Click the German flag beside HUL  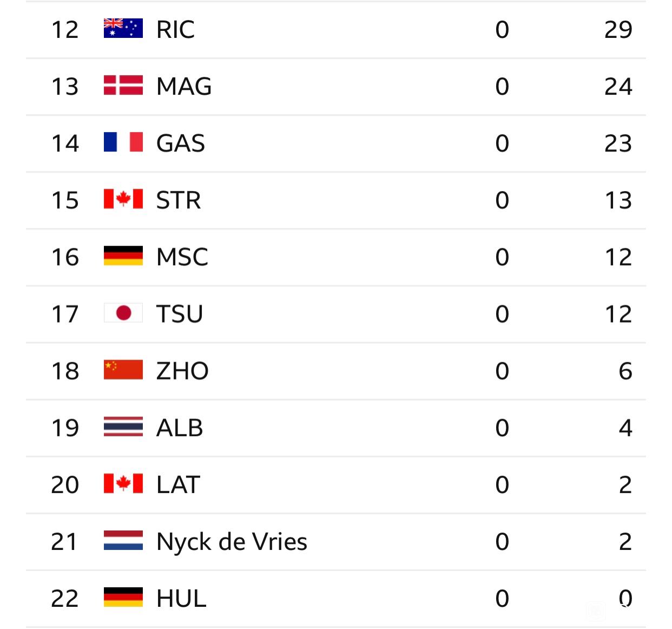click(123, 597)
